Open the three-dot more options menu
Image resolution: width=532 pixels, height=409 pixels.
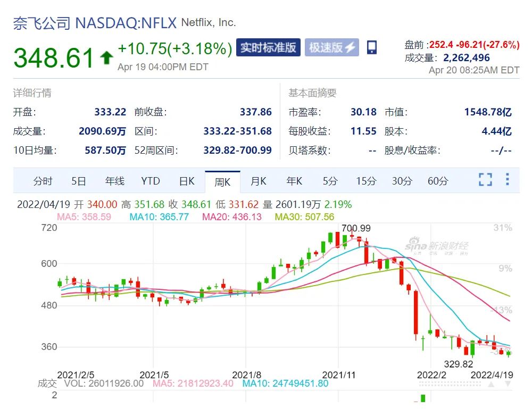508,179
